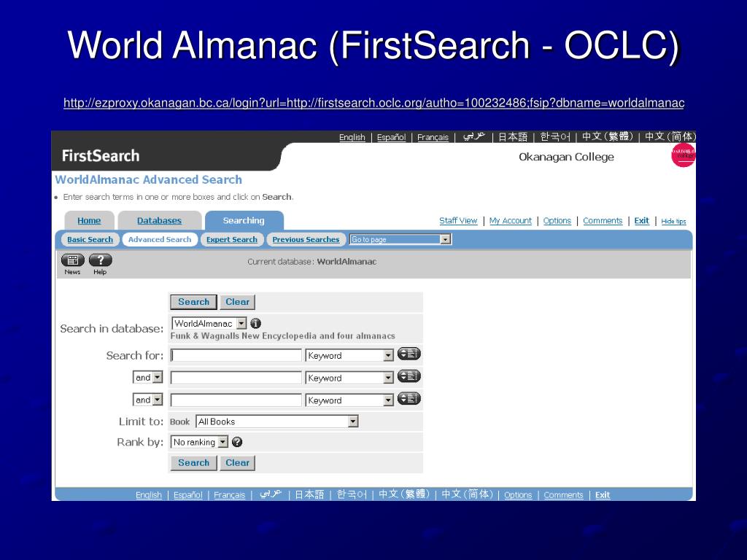Open the top Comments link
Screen dimensions: 747x560
tap(603, 220)
